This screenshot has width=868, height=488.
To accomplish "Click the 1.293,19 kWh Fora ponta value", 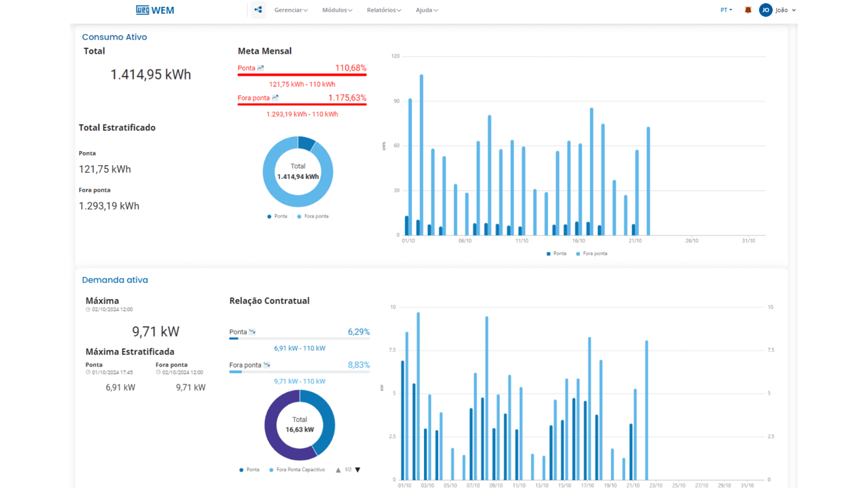I will pos(109,206).
